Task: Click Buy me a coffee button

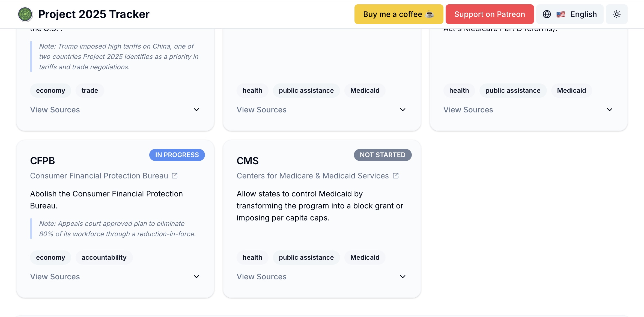Action: [x=393, y=14]
